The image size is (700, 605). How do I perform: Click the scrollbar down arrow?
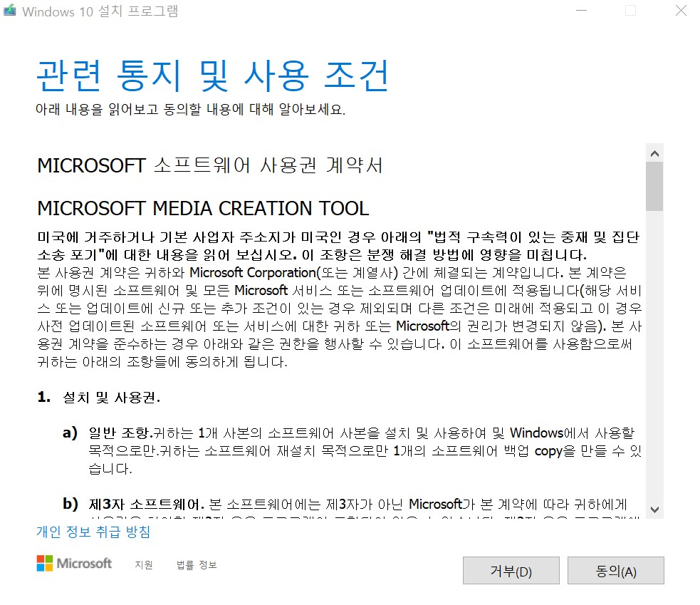tap(655, 510)
